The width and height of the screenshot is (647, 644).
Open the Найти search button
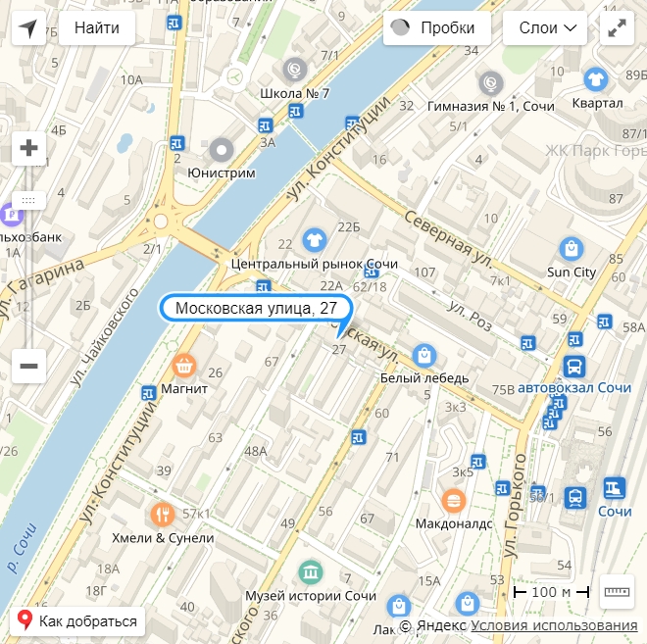pos(97,28)
